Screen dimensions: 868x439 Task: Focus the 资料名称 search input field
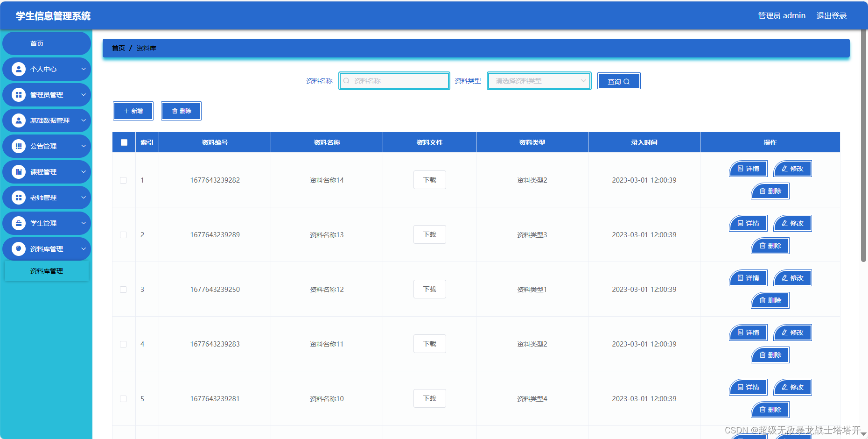[x=394, y=81]
